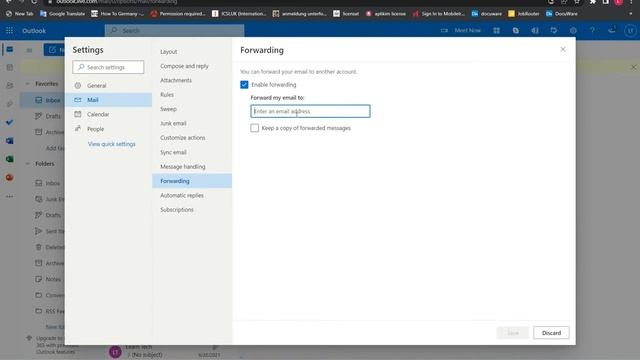Click the Search settings box
The image size is (640, 360).
point(108,67)
